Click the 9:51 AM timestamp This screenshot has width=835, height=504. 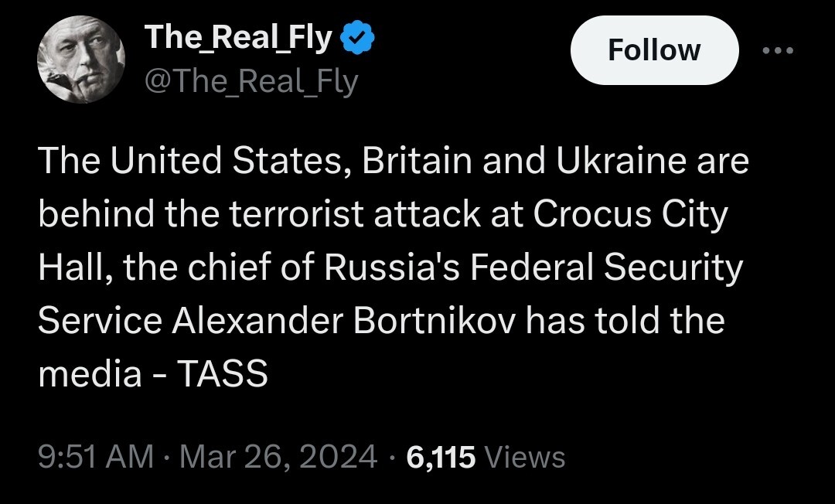[x=96, y=457]
